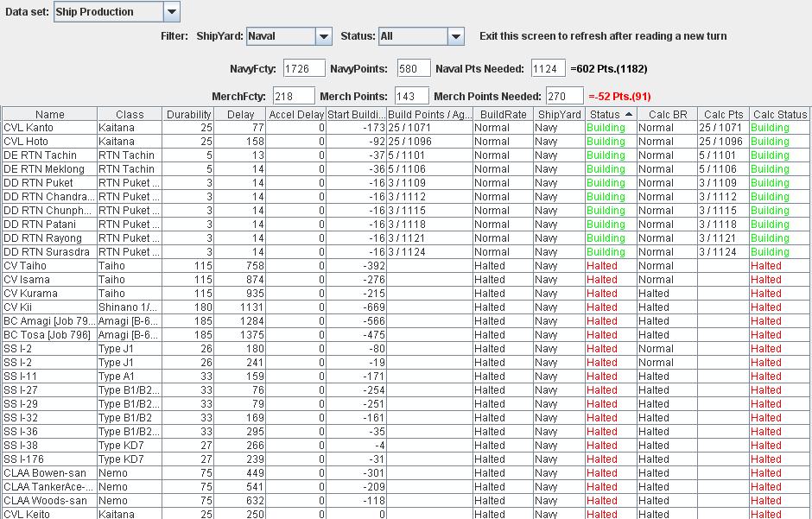Select the delay value 758 for CV Taiho
The width and height of the screenshot is (812, 519).
[240, 266]
